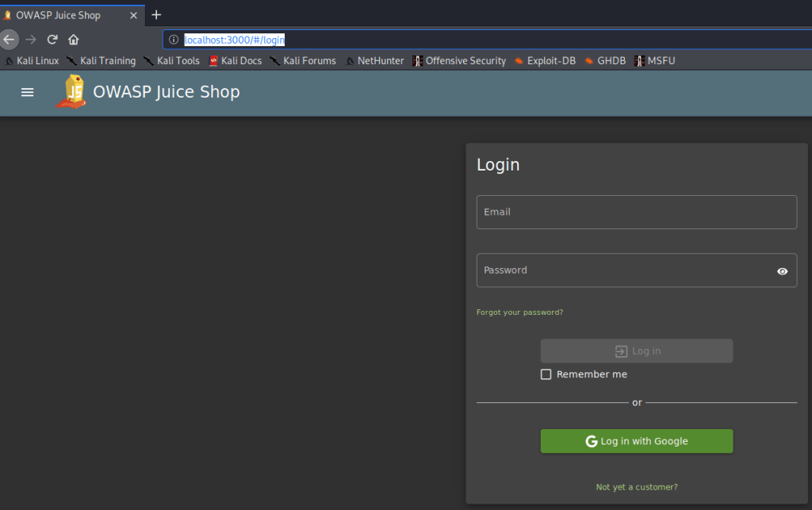Focus the Email input field
The height and width of the screenshot is (510, 812).
click(636, 213)
